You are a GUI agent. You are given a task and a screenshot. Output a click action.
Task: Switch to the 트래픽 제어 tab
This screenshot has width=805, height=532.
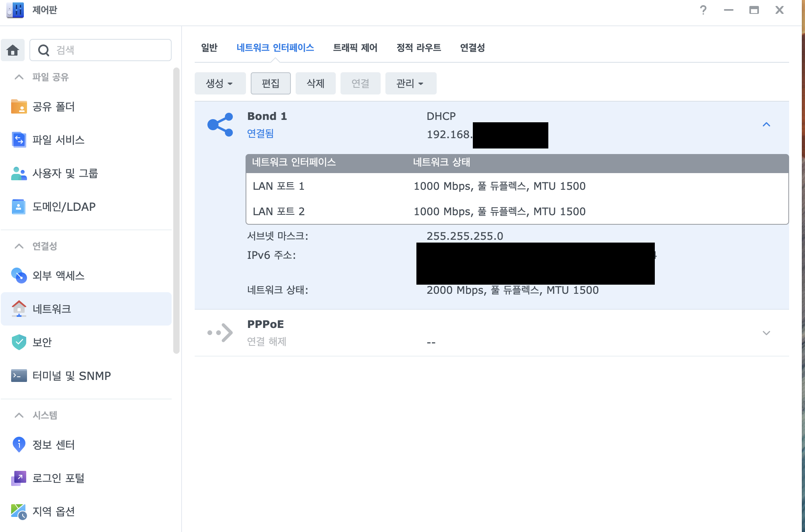point(355,48)
